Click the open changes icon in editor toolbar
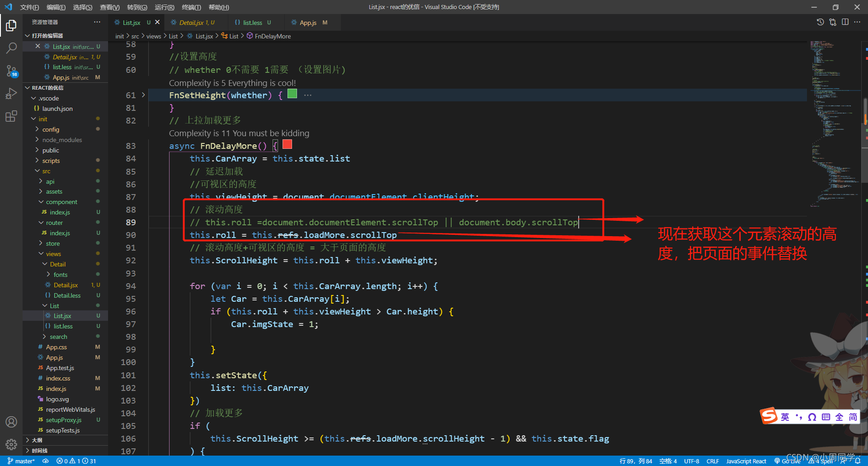The image size is (868, 466). pos(833,22)
